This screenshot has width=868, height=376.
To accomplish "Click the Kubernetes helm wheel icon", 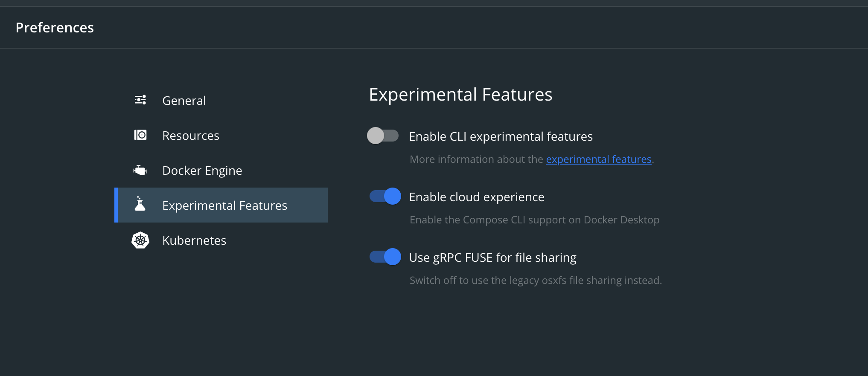I will (140, 240).
